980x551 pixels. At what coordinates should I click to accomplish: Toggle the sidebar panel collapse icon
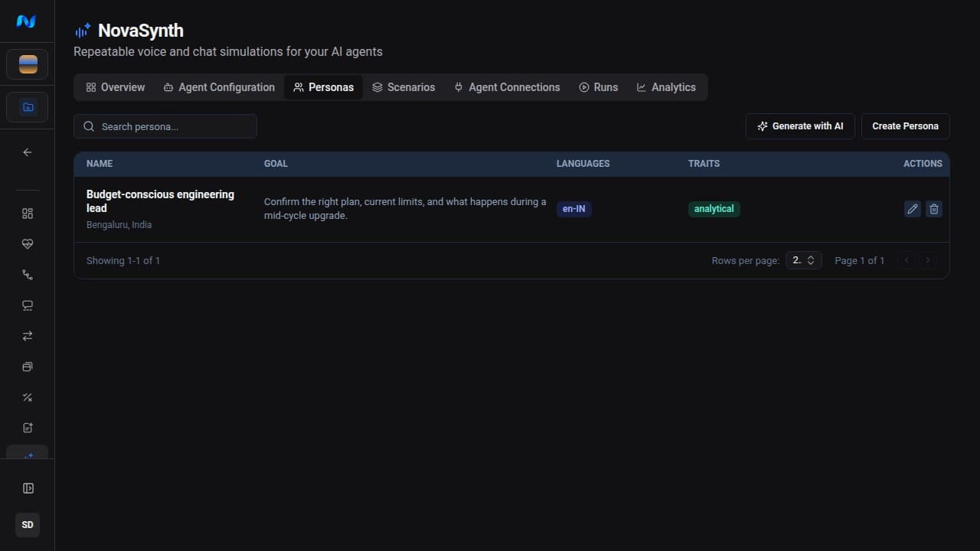28,488
